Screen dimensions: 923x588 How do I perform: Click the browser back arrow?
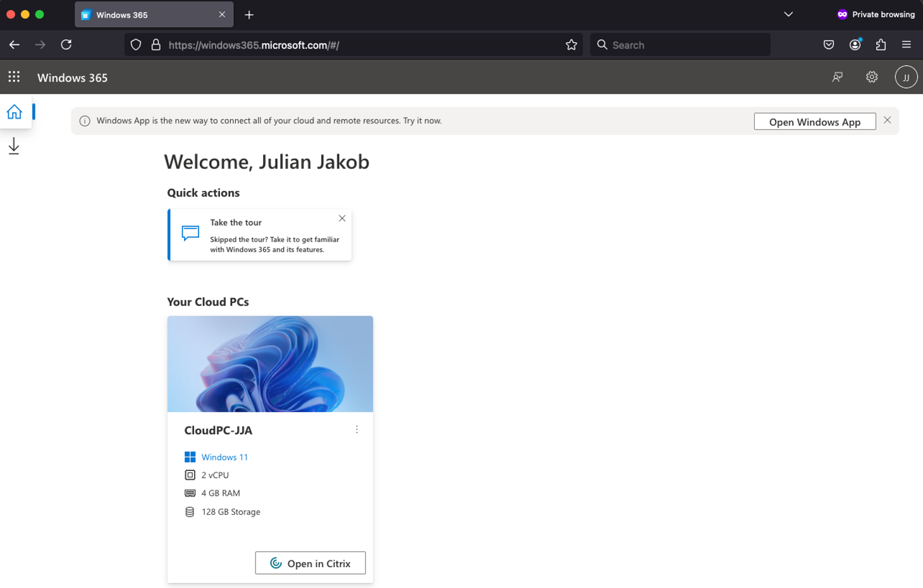point(15,45)
